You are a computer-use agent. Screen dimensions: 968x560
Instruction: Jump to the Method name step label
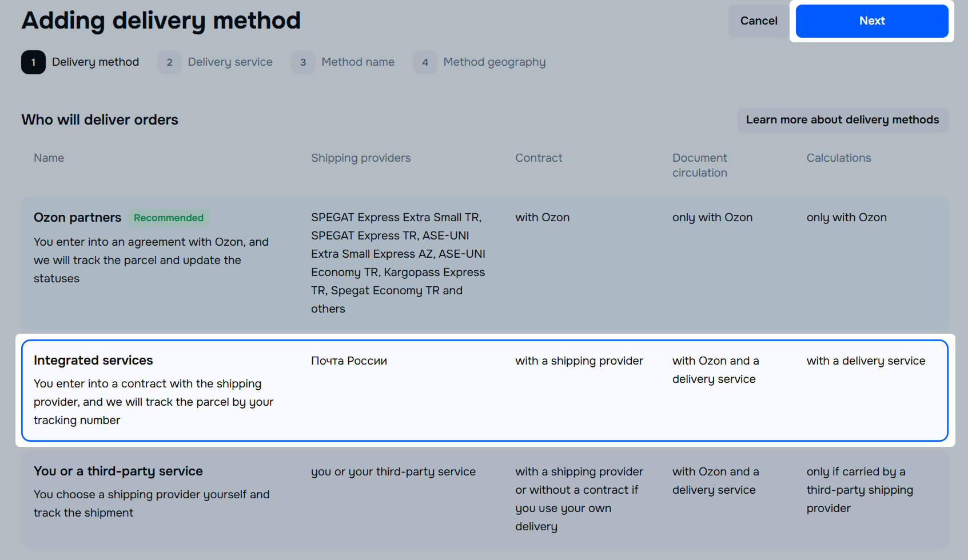(358, 62)
